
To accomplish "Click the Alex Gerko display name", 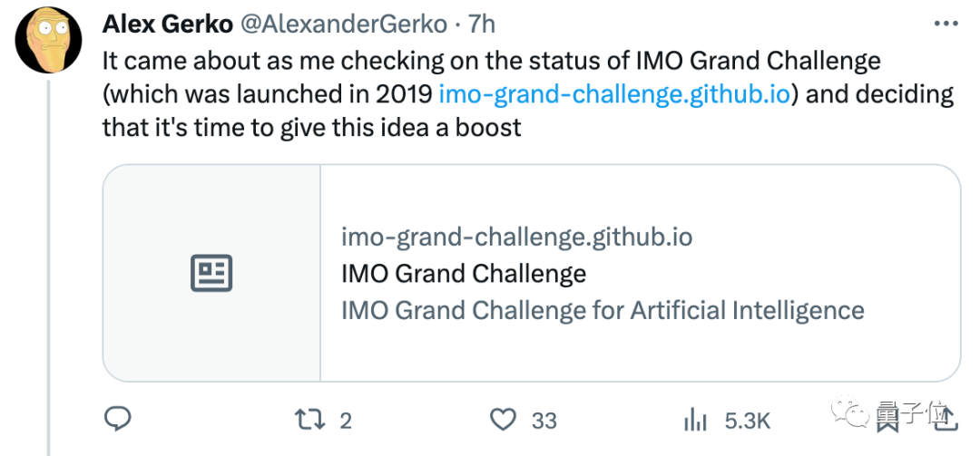I will tap(168, 24).
